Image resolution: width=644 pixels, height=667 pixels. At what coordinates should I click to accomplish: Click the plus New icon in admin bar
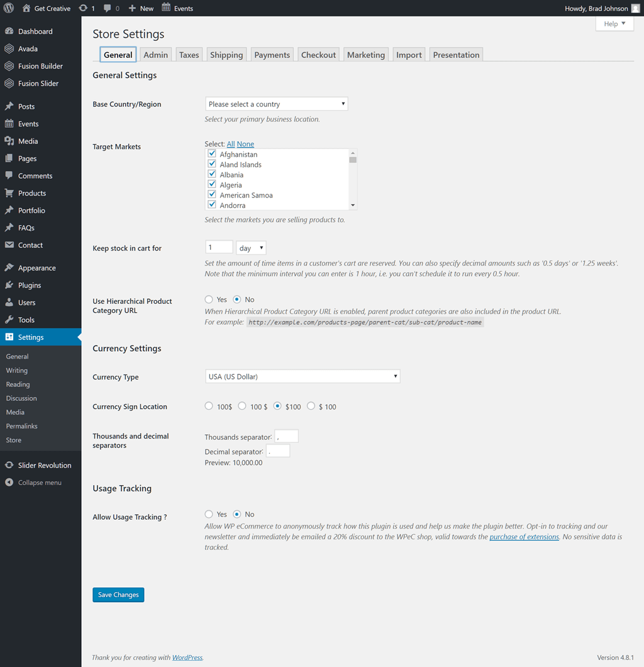click(132, 8)
